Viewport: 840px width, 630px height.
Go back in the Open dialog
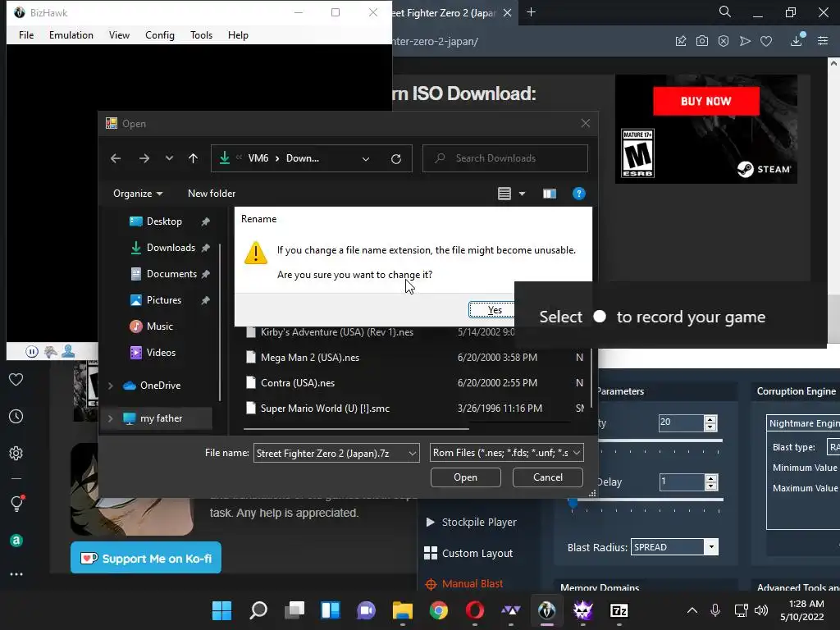pyautogui.click(x=116, y=158)
